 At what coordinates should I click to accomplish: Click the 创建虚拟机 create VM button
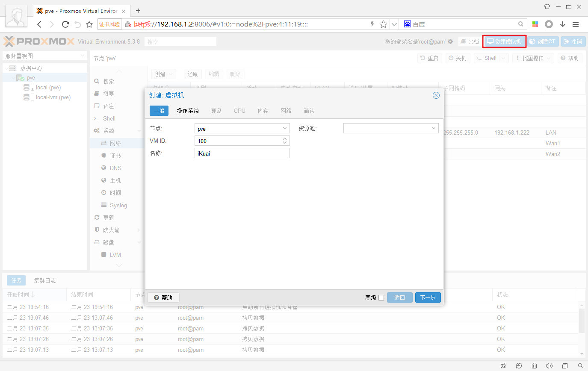coord(504,41)
